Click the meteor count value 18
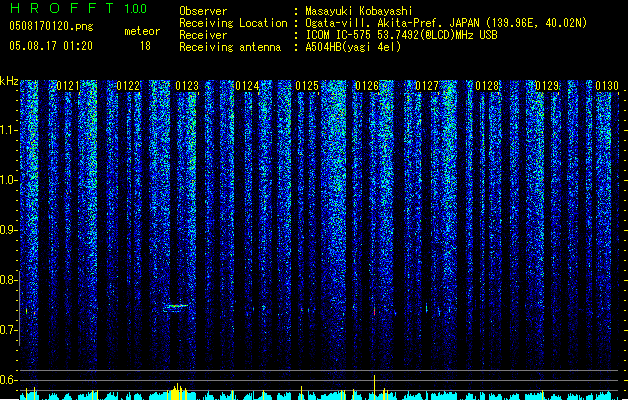This screenshot has width=629, height=400. (145, 46)
